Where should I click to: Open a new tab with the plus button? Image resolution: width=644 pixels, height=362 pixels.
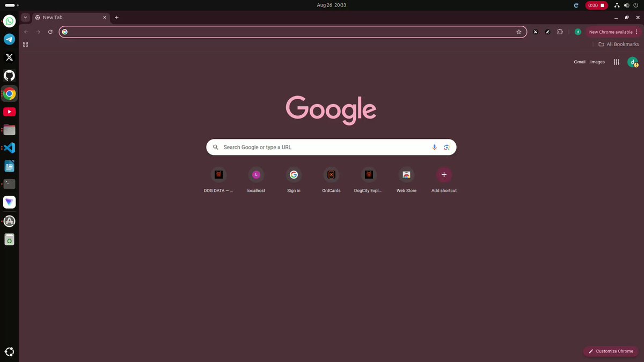(116, 17)
